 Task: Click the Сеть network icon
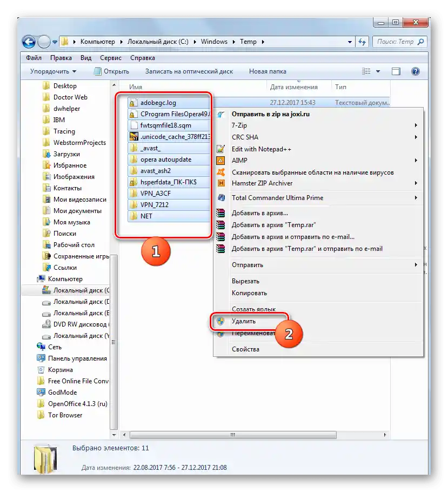pyautogui.click(x=41, y=347)
